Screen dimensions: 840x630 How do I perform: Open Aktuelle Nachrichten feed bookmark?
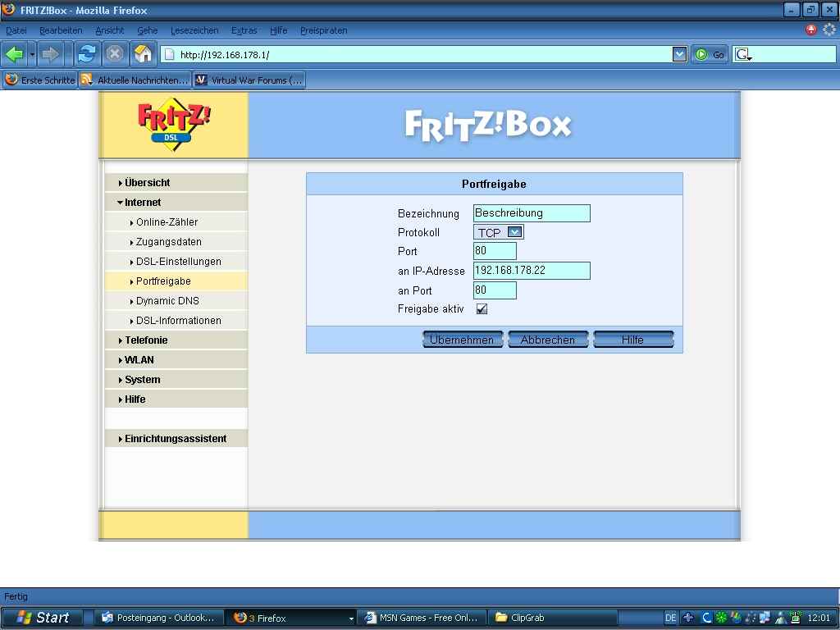click(x=135, y=80)
